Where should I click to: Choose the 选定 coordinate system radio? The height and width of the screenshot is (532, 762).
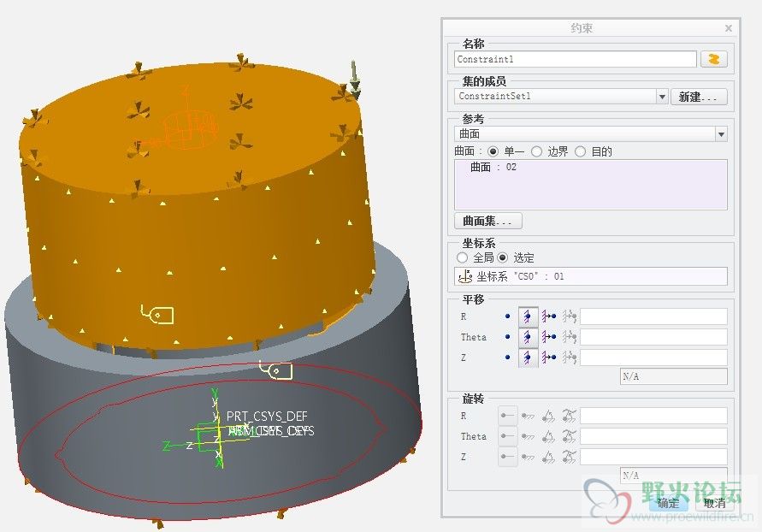[503, 257]
